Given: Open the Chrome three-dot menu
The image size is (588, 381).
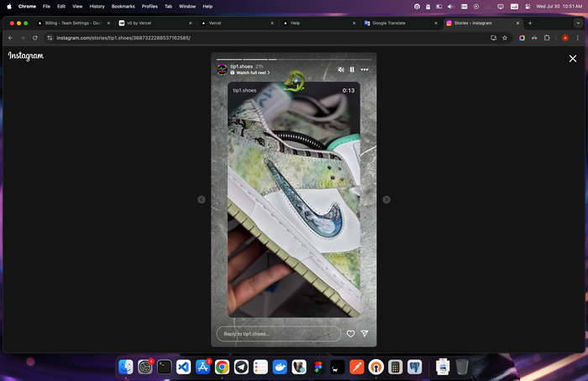Looking at the screenshot, I should point(578,38).
